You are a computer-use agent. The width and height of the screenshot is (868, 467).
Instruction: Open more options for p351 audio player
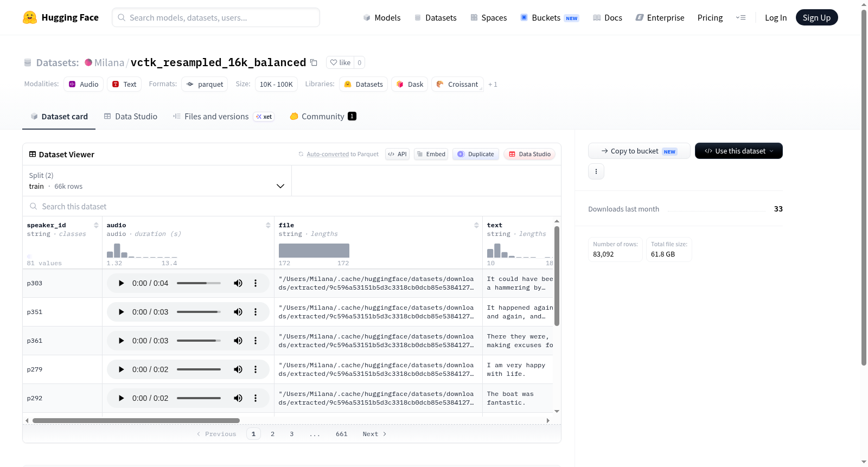[x=256, y=312]
